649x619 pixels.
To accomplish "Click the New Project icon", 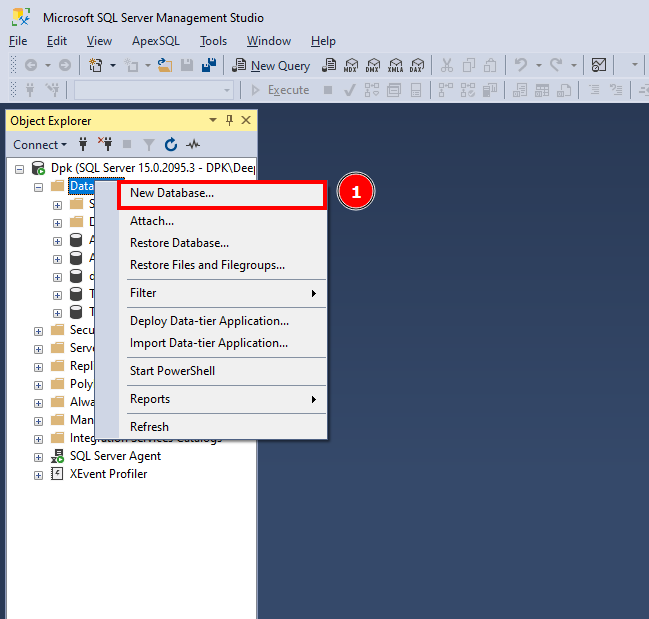I will coord(96,65).
